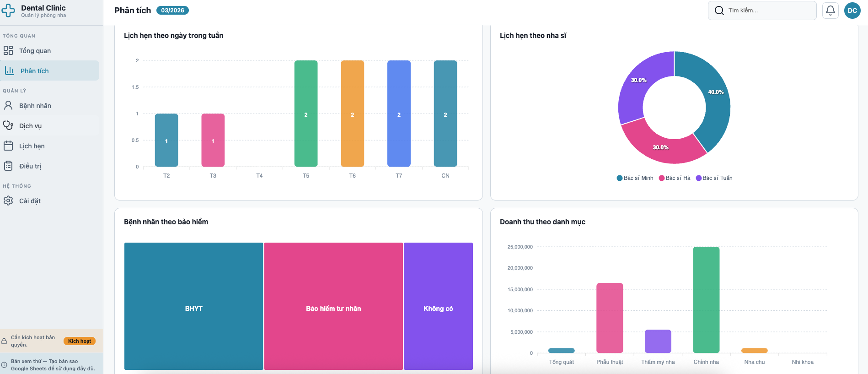Click the Dịch vụ stethoscope icon
Image resolution: width=868 pixels, height=374 pixels.
pyautogui.click(x=8, y=125)
